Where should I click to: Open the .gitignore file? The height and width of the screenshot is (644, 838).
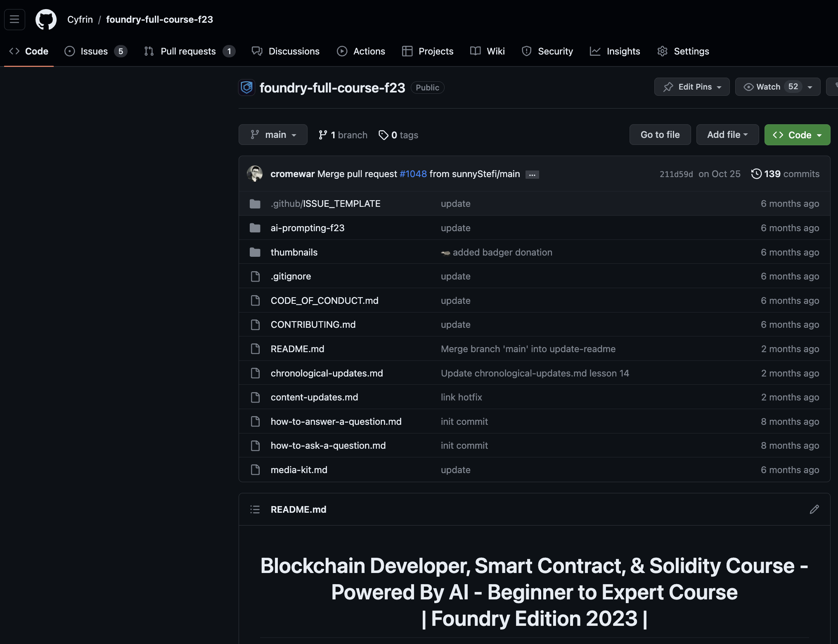tap(291, 276)
